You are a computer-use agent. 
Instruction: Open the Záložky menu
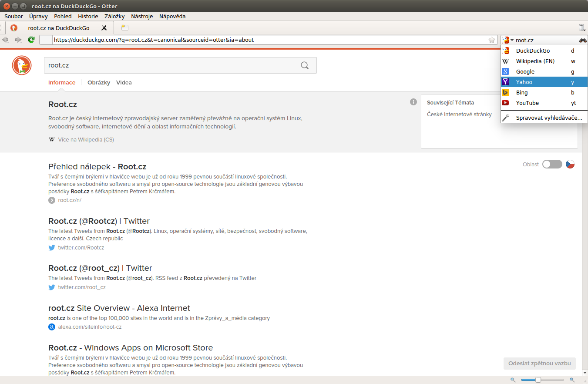point(114,16)
